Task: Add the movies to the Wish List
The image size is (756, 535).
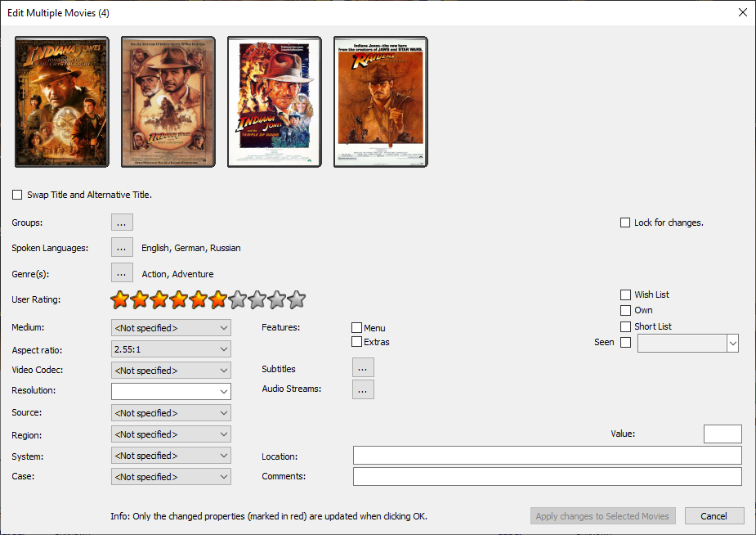Action: click(x=625, y=294)
